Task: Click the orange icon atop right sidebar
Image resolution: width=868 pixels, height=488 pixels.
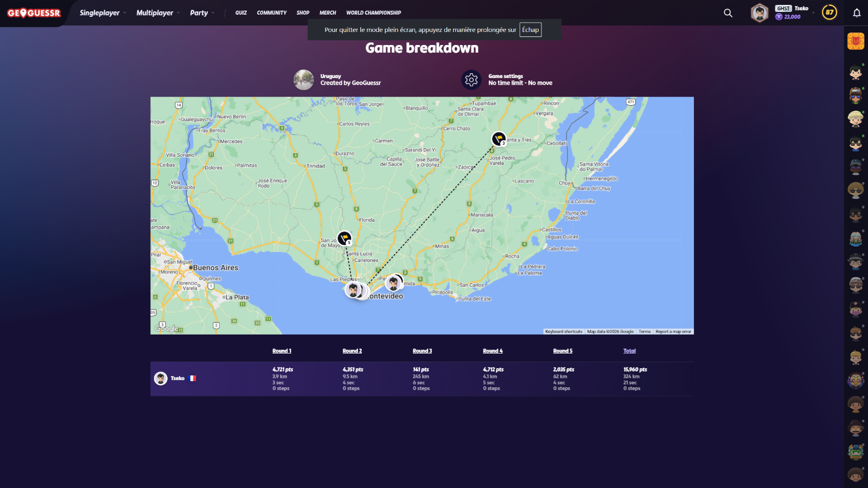Action: tap(856, 41)
